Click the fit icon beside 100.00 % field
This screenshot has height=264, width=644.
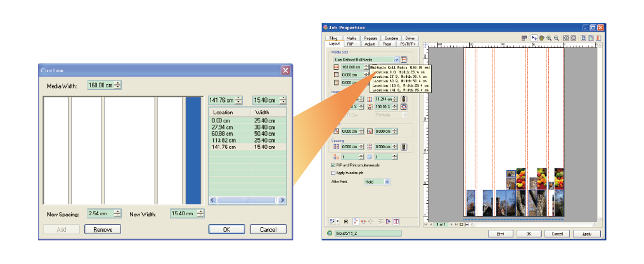(404, 106)
